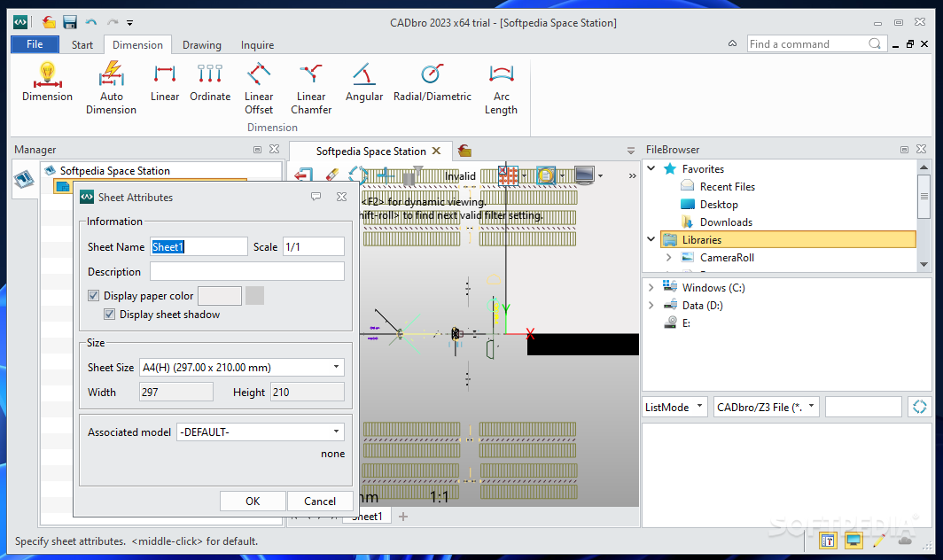943x560 pixels.
Task: Switch to the Start ribbon tab
Action: tap(82, 45)
